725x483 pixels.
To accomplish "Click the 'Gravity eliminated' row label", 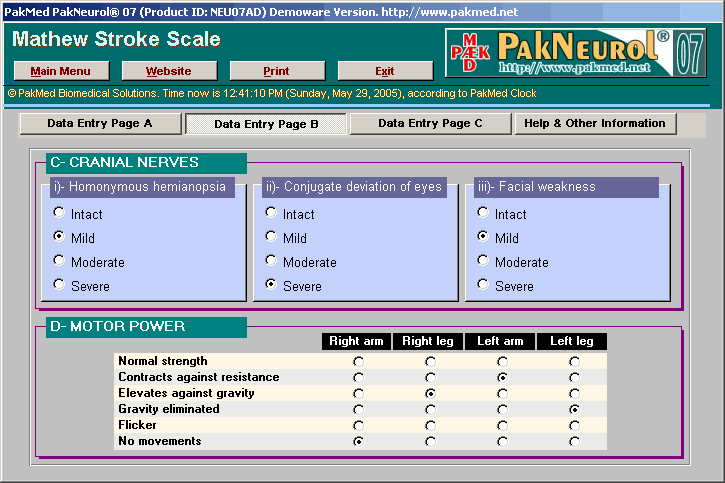I will pyautogui.click(x=169, y=409).
